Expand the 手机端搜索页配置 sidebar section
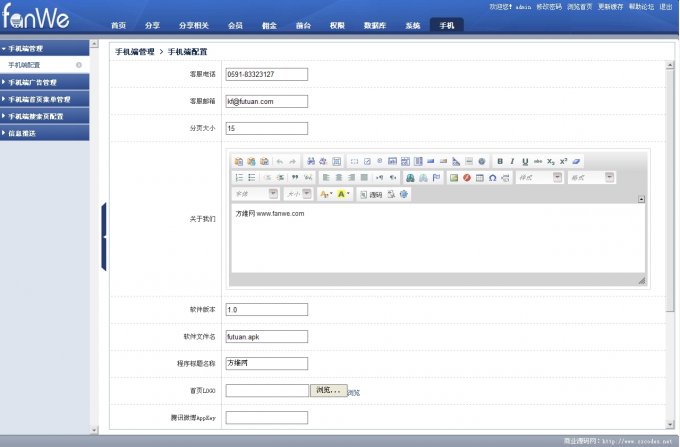680x447 pixels. [x=45, y=116]
